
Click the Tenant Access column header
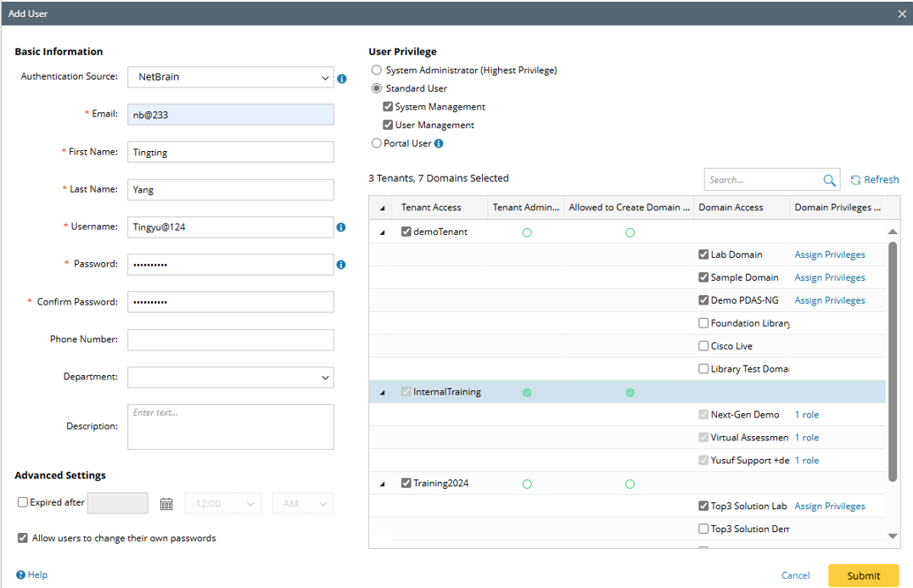coord(431,208)
